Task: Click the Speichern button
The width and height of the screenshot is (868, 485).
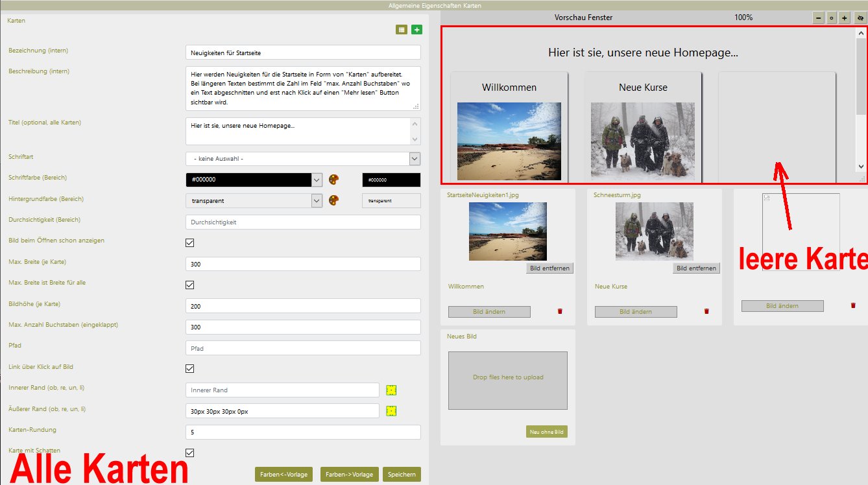Action: pos(402,475)
